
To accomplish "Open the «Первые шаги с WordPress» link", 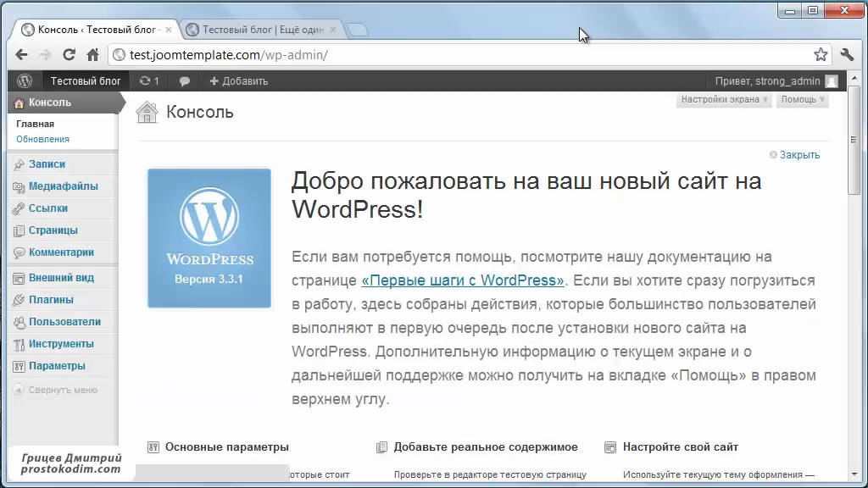I will point(463,280).
